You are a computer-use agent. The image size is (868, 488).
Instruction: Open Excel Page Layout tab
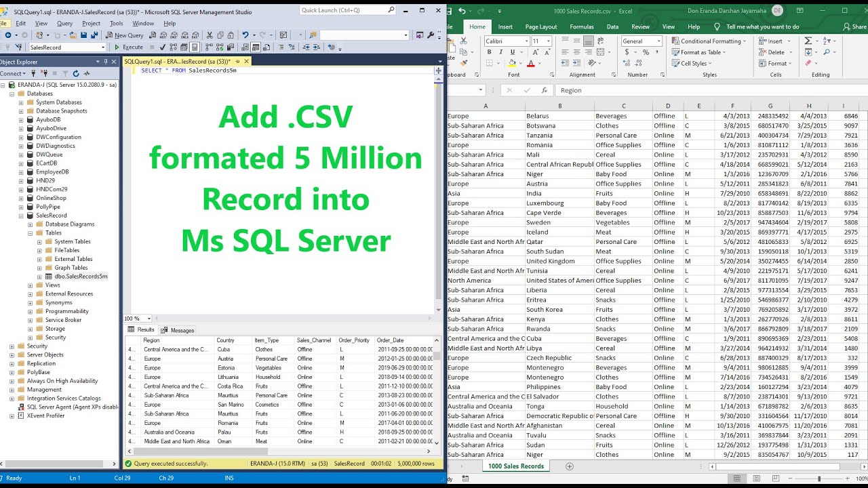pos(540,26)
